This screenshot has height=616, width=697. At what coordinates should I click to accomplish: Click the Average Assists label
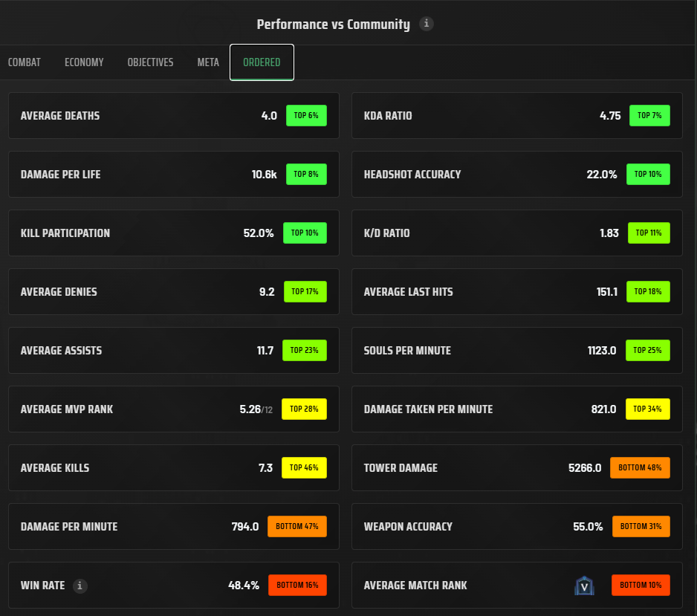tap(62, 351)
